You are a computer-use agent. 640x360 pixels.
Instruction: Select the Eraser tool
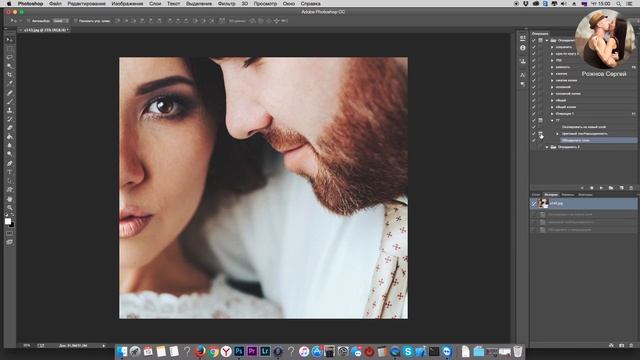point(9,128)
